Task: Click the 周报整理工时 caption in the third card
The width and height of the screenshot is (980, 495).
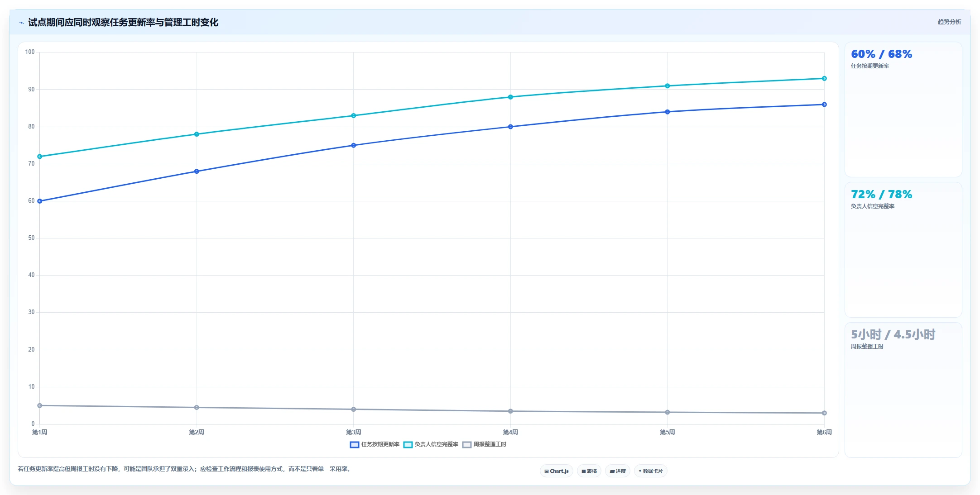Action: click(867, 347)
